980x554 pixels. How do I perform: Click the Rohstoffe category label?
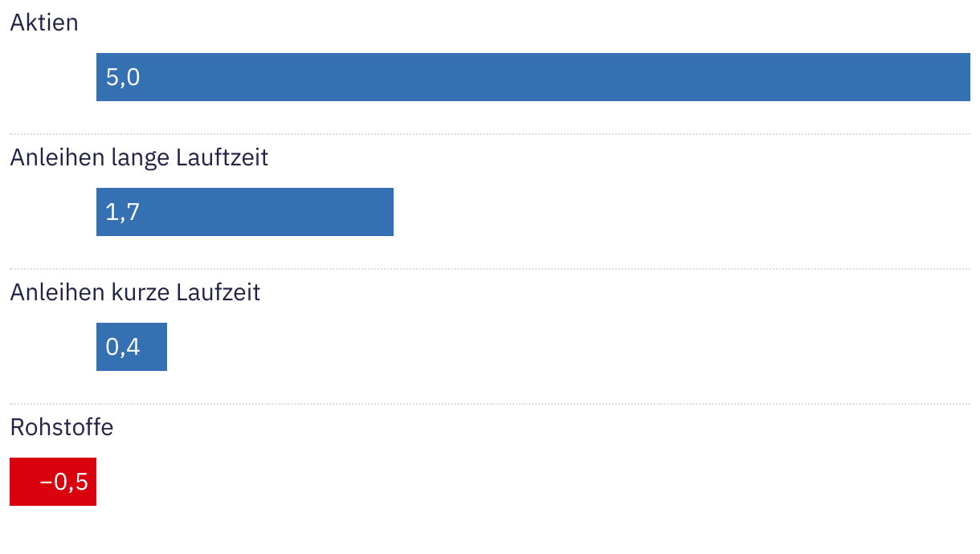[62, 427]
